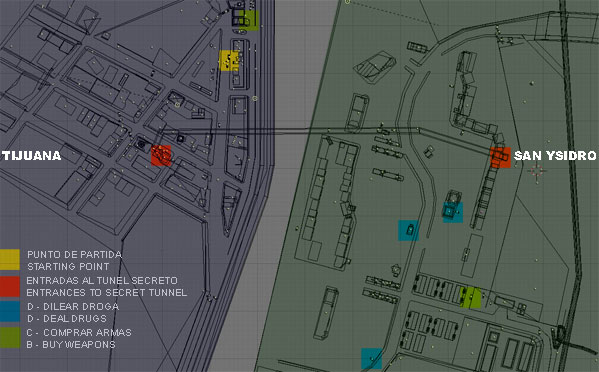Click the 'C - COMPRAR ARMAS' legend text
The width and height of the screenshot is (599, 372).
point(79,332)
